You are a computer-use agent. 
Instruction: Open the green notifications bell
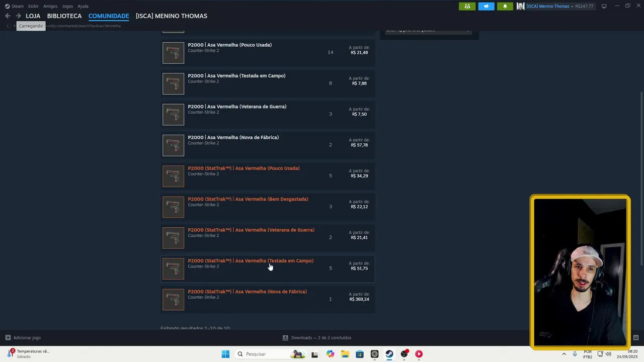click(505, 6)
